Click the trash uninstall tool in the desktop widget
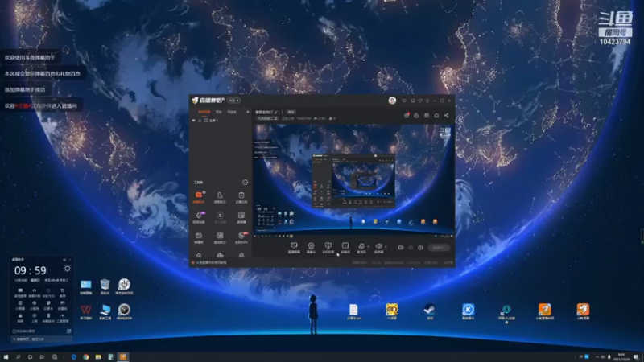The image size is (644, 362). click(x=48, y=317)
